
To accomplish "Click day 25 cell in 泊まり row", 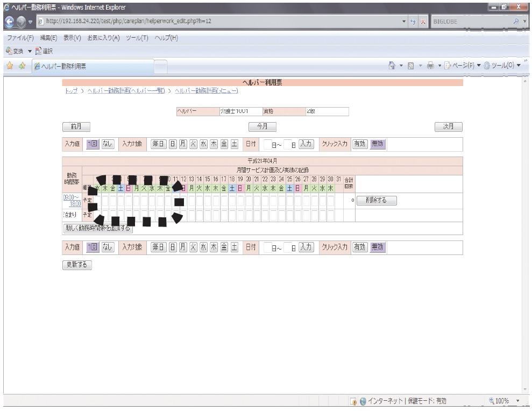I will click(x=290, y=215).
